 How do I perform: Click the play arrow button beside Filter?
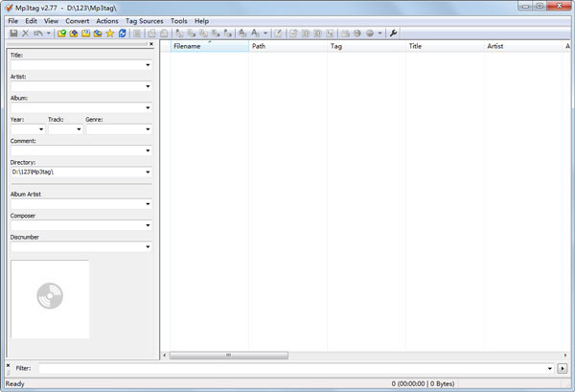click(x=563, y=368)
